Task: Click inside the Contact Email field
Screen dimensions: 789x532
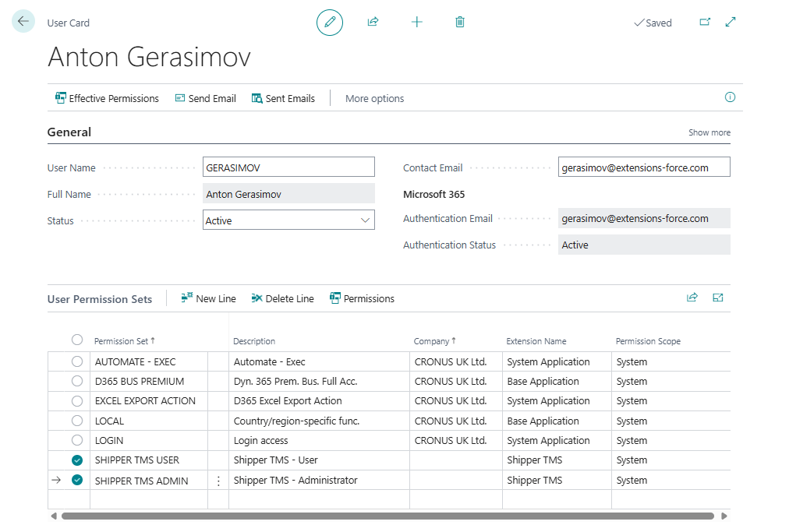Action: (643, 166)
